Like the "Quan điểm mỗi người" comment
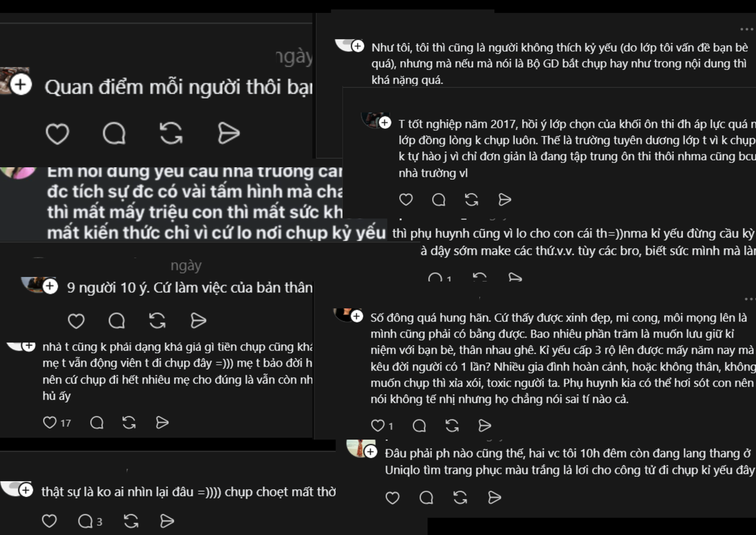 57,134
